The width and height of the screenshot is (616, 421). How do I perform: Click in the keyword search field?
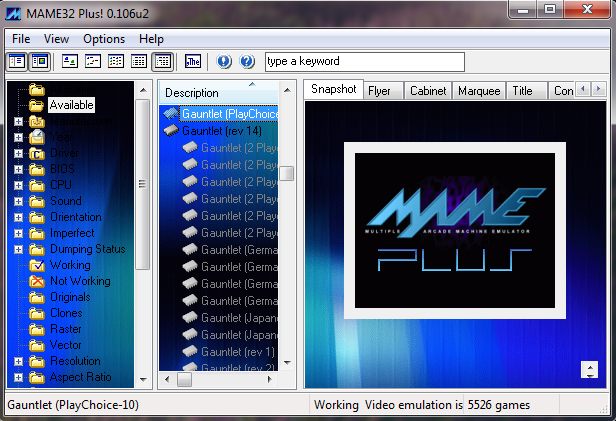[365, 62]
